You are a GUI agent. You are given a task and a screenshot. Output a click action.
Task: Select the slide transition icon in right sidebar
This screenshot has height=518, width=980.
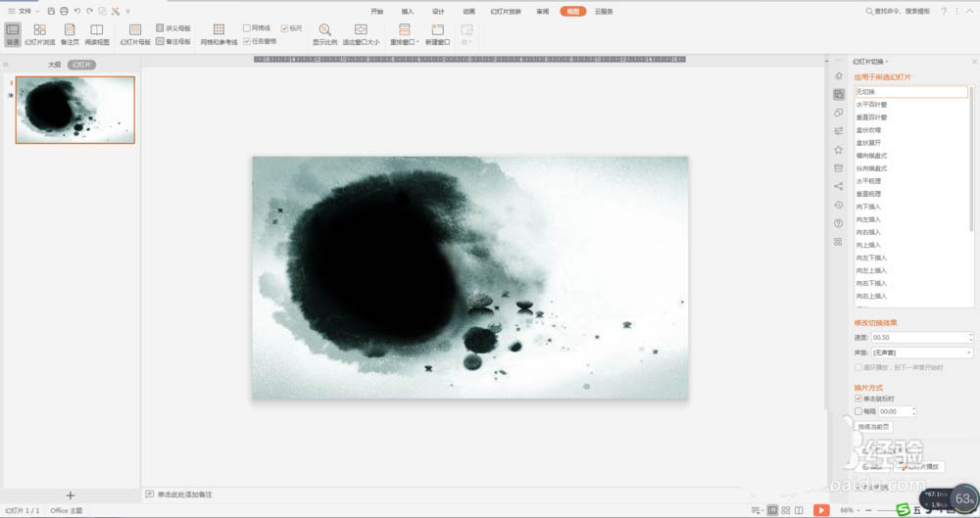(839, 94)
